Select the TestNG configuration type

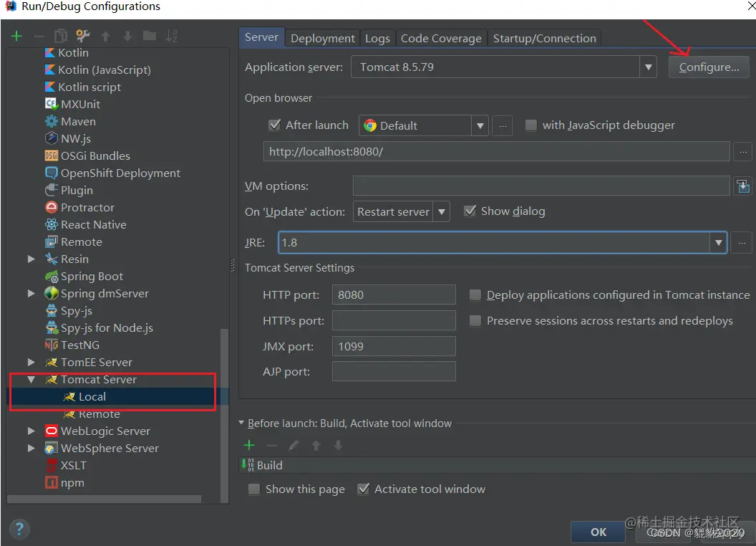(x=72, y=345)
